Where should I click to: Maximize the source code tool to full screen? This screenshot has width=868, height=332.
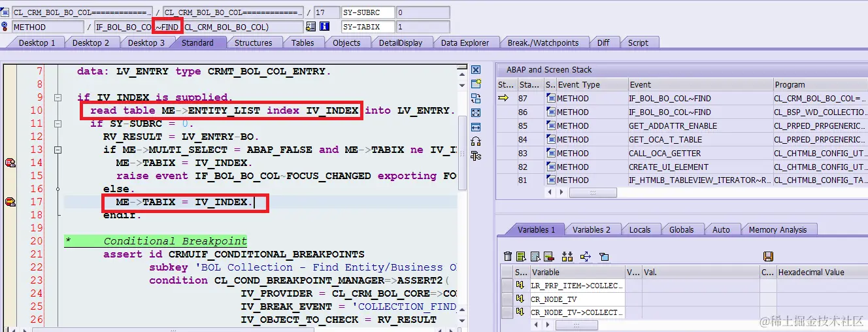coord(476,112)
